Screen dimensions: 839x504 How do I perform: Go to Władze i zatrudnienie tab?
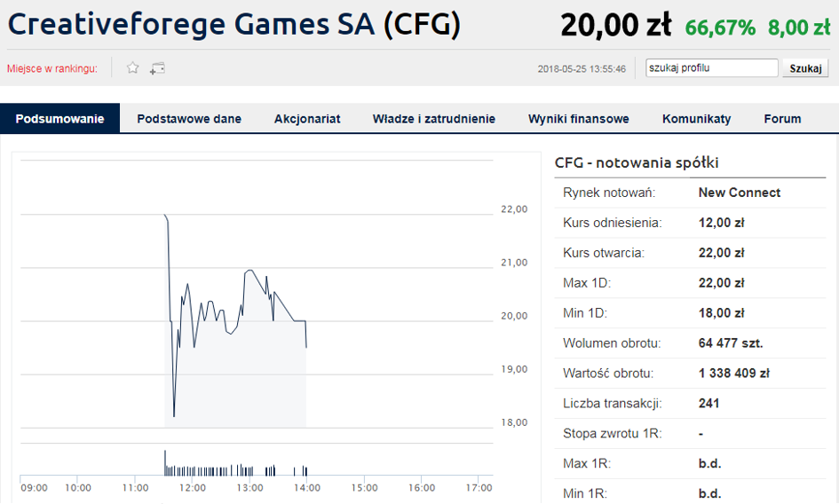434,119
